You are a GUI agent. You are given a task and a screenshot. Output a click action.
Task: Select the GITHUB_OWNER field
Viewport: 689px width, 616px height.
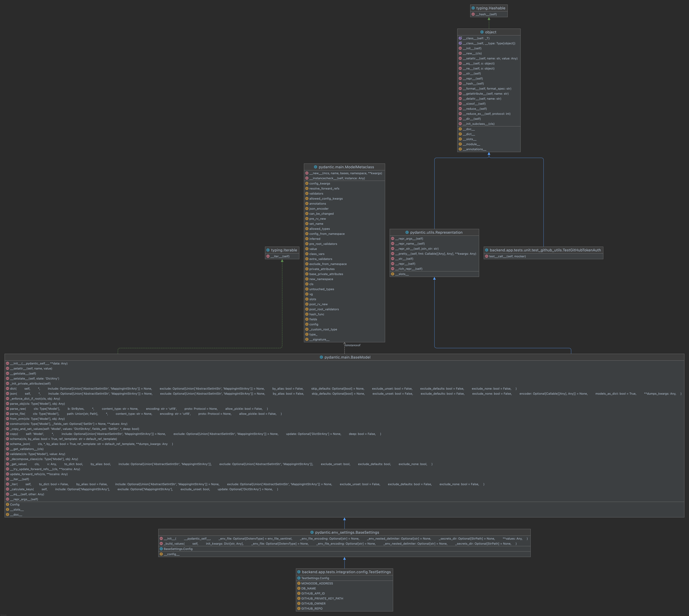[313, 603]
